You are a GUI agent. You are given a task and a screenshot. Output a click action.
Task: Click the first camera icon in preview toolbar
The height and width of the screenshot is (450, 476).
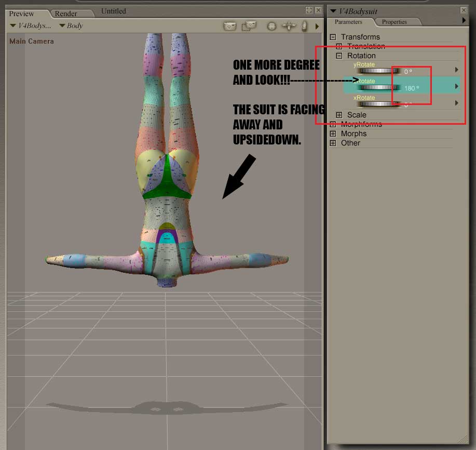[229, 26]
